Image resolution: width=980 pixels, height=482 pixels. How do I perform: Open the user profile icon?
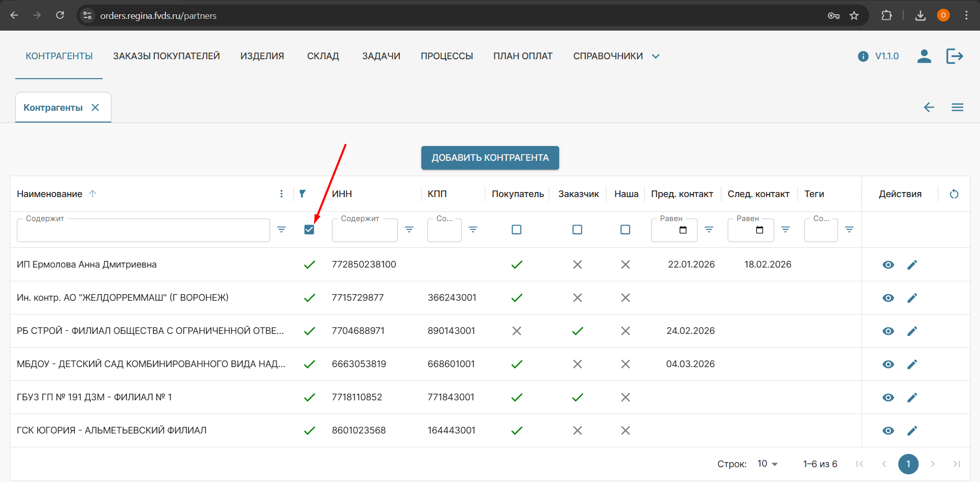(924, 56)
